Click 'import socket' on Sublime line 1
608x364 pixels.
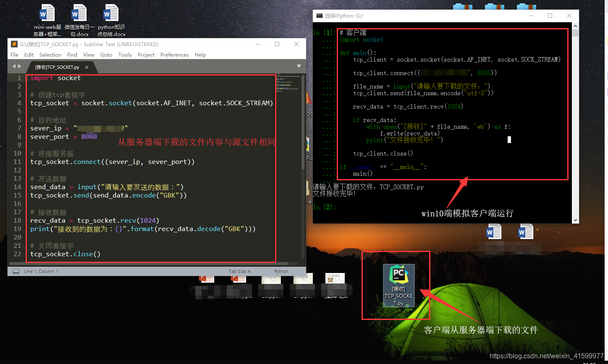(55, 78)
